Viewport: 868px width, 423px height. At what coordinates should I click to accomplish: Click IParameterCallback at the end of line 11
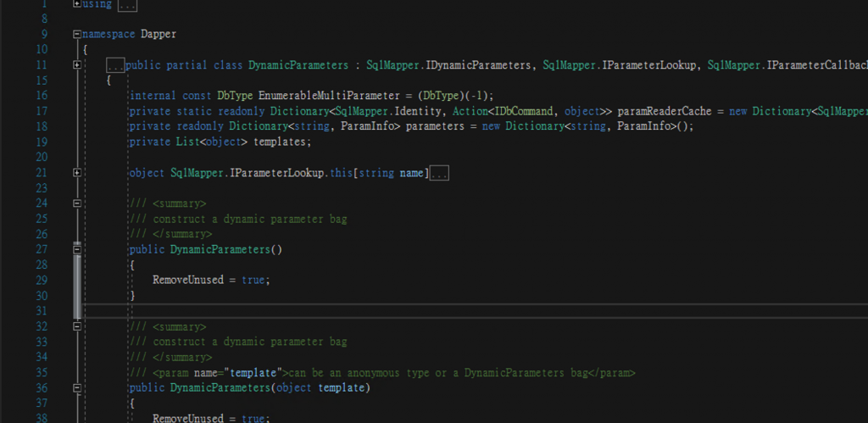click(817, 65)
